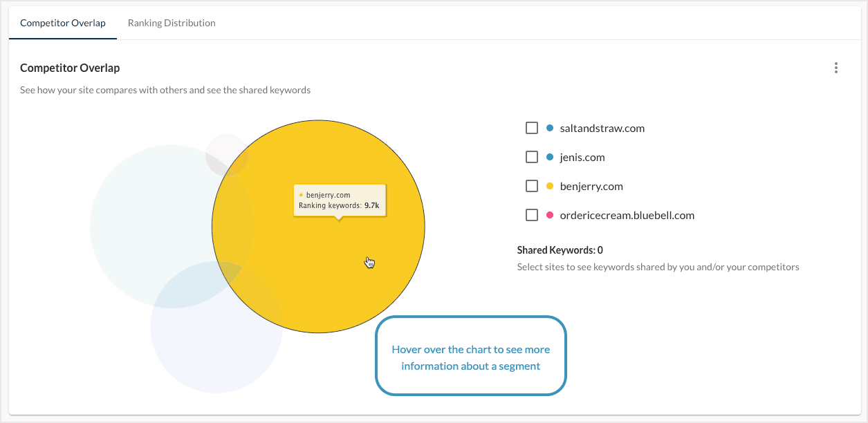Click the 9.7k ranking keywords tooltip

(x=339, y=200)
